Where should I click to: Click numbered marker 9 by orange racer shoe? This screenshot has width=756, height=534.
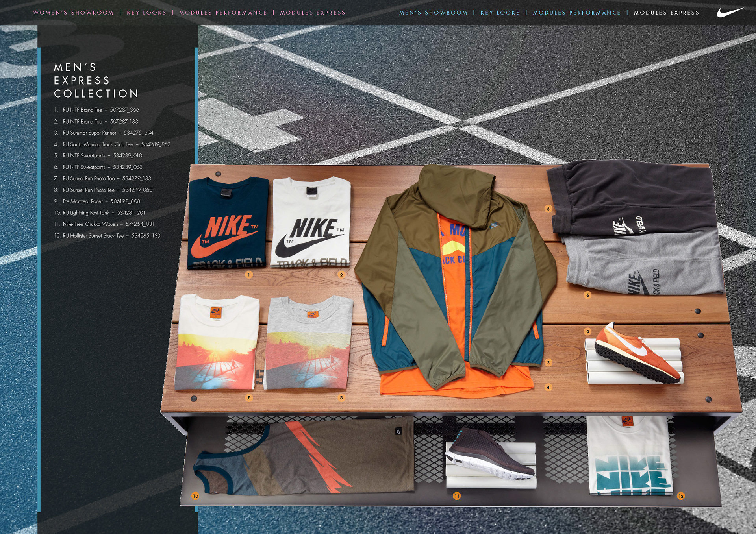click(x=587, y=332)
